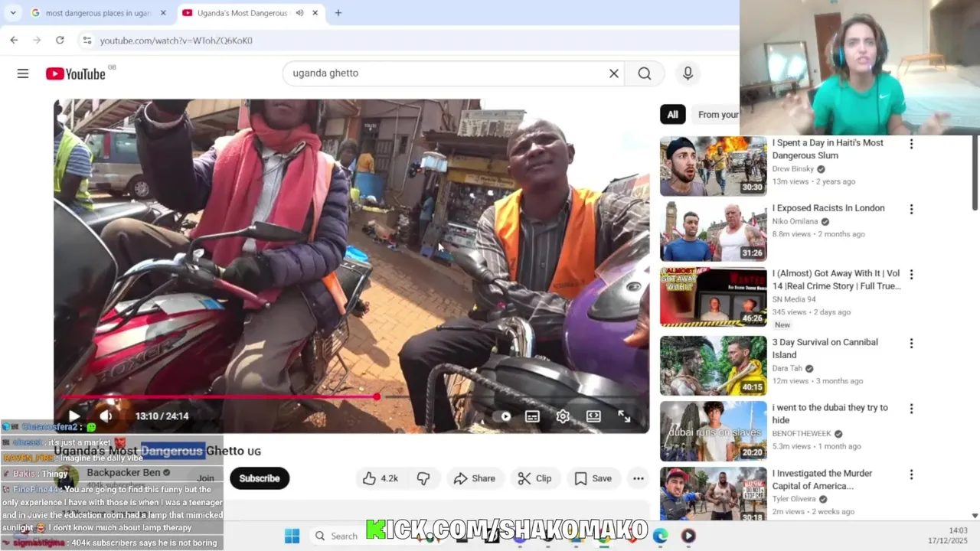Viewport: 980px width, 551px height.
Task: Open 'I Spent a Day in Haiti's' thumbnail
Action: (x=713, y=166)
